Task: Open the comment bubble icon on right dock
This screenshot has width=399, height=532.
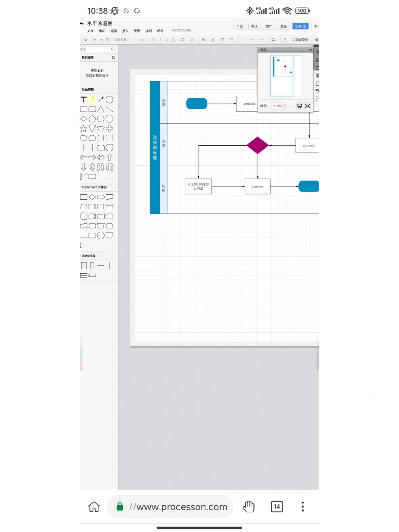Action: [x=317, y=99]
